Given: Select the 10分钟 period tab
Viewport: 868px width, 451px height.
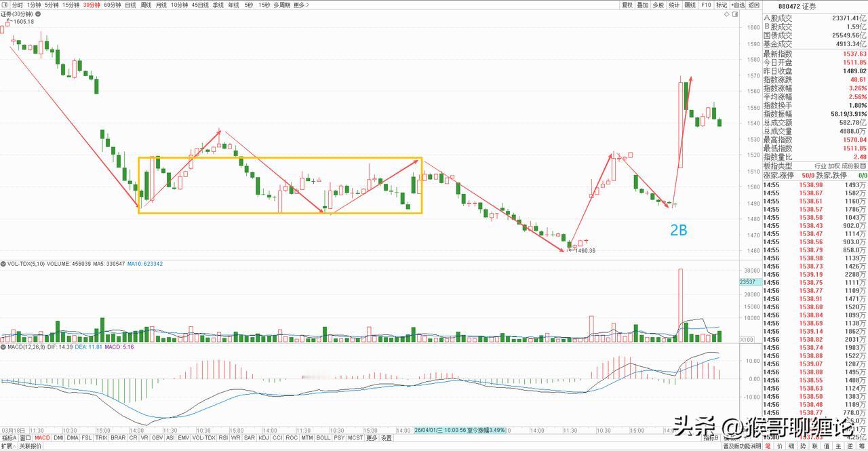Looking at the screenshot, I should pyautogui.click(x=179, y=5).
